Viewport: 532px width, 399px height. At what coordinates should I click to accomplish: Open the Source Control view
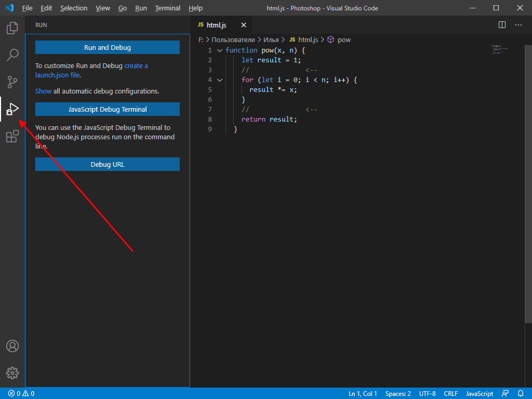coord(11,82)
